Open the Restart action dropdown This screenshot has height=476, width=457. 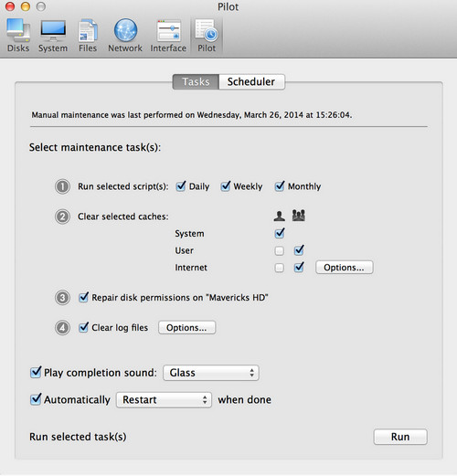[x=164, y=399]
